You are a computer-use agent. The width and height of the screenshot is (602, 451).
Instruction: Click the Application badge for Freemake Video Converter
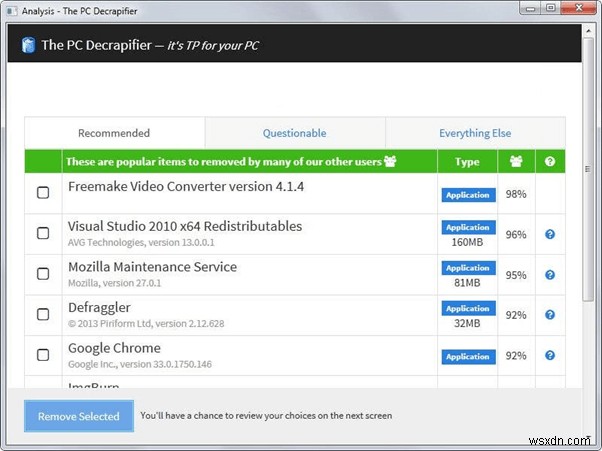(468, 195)
